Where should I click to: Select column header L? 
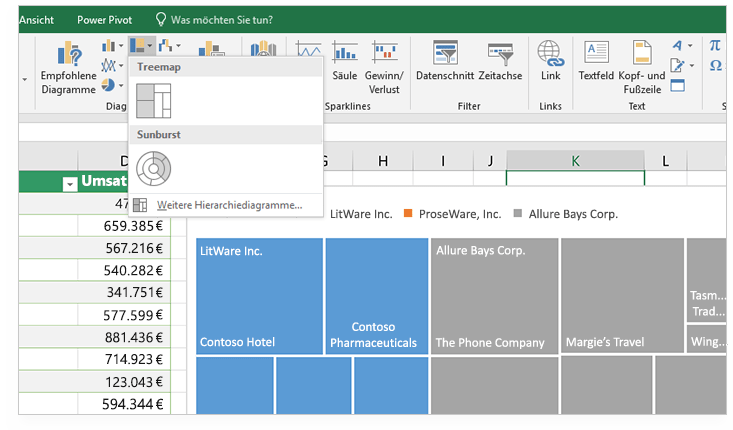665,161
